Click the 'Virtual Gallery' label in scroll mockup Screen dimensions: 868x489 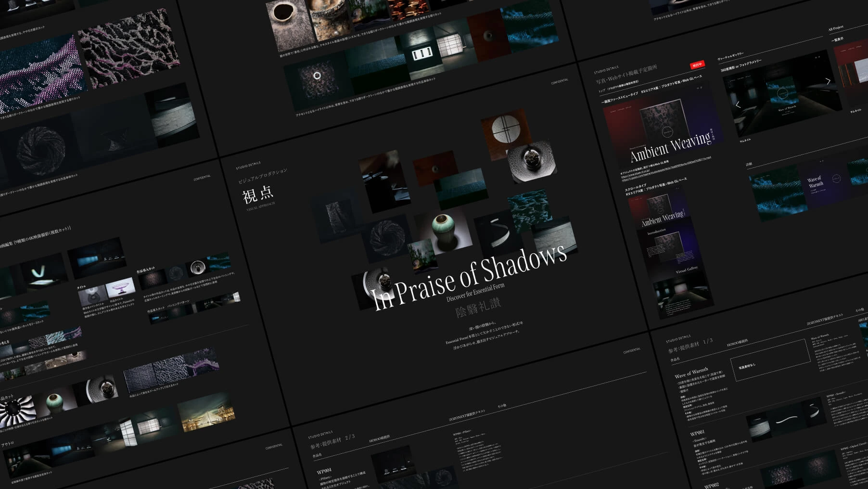pos(686,270)
